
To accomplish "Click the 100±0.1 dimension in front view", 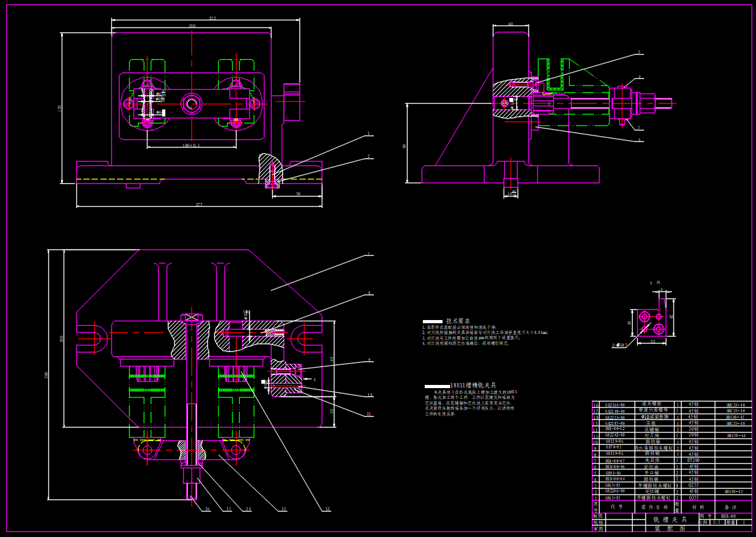I will (x=191, y=145).
